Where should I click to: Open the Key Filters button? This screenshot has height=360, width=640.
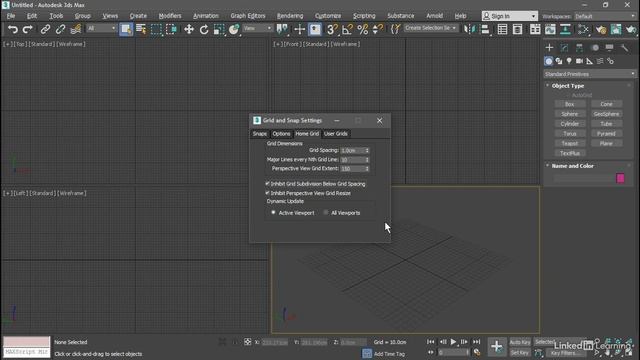(565, 353)
